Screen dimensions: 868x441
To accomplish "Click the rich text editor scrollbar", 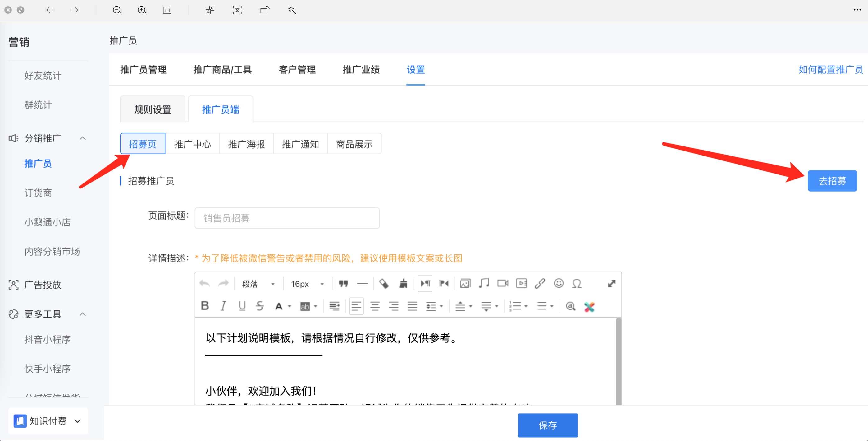I will point(618,361).
